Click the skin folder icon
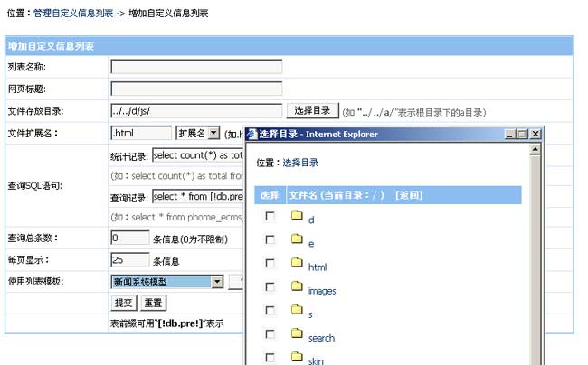 (296, 359)
